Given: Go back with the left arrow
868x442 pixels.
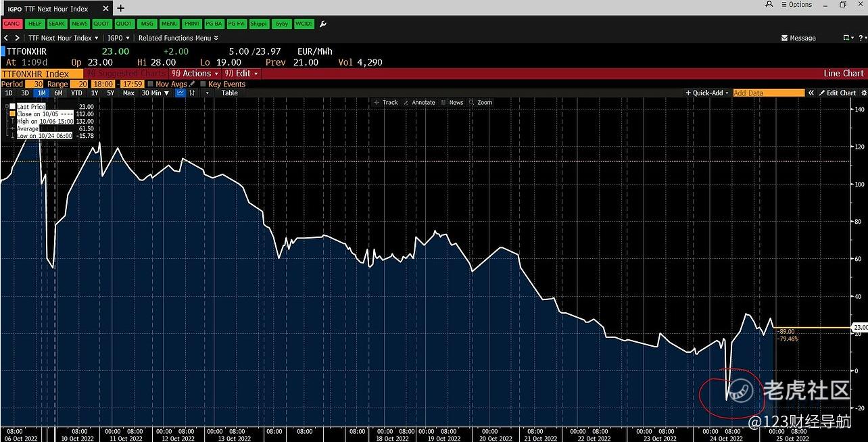Looking at the screenshot, I should coord(7,38).
